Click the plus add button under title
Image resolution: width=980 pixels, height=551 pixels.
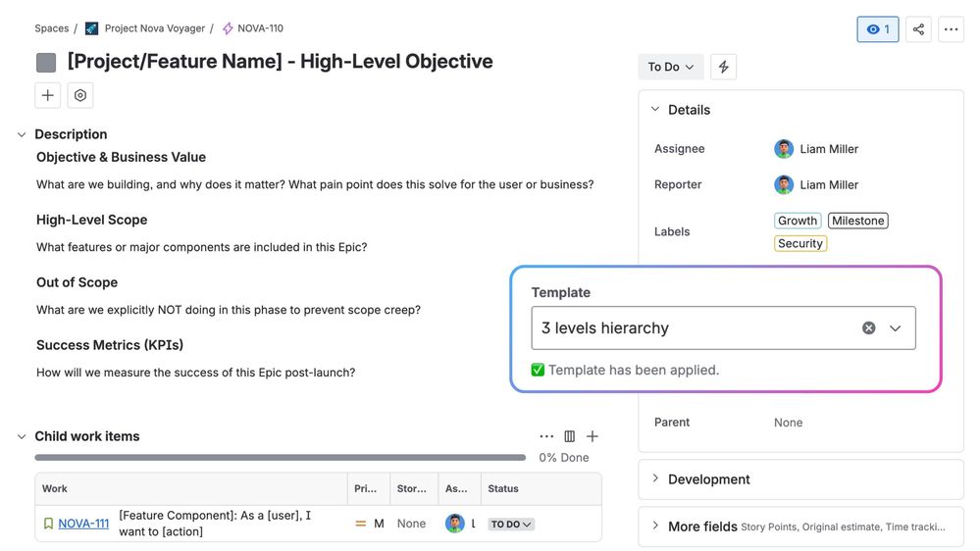coord(47,95)
